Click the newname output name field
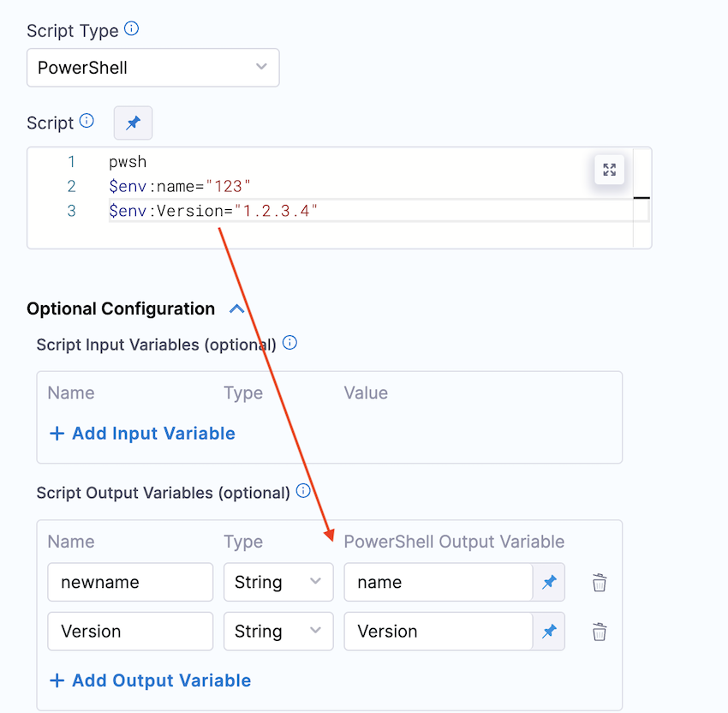The height and width of the screenshot is (713, 728). (x=130, y=583)
